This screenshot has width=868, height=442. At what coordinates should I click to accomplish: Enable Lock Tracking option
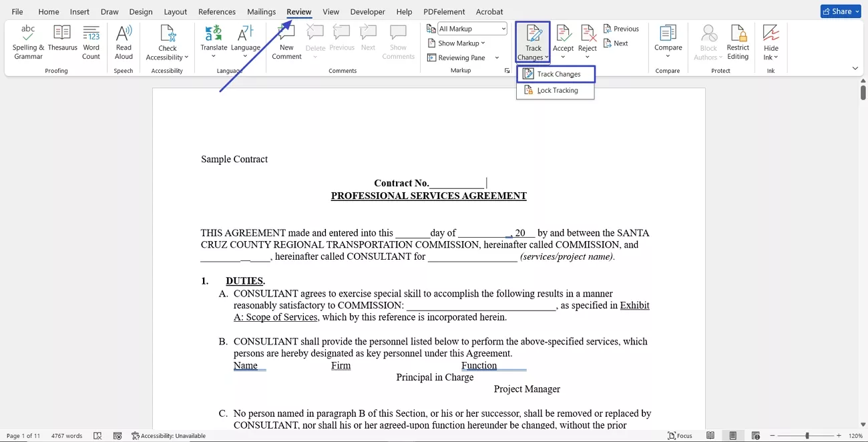(x=557, y=90)
